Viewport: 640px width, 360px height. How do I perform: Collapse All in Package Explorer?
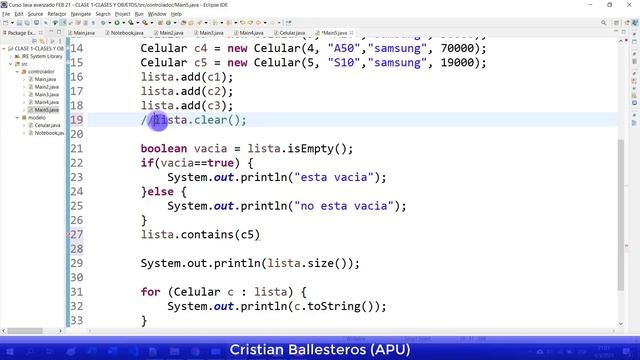click(35, 41)
